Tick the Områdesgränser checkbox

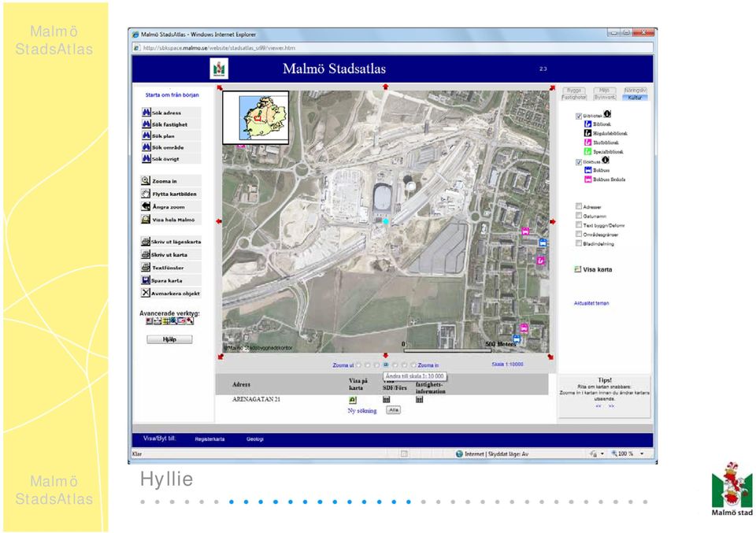pyautogui.click(x=579, y=234)
